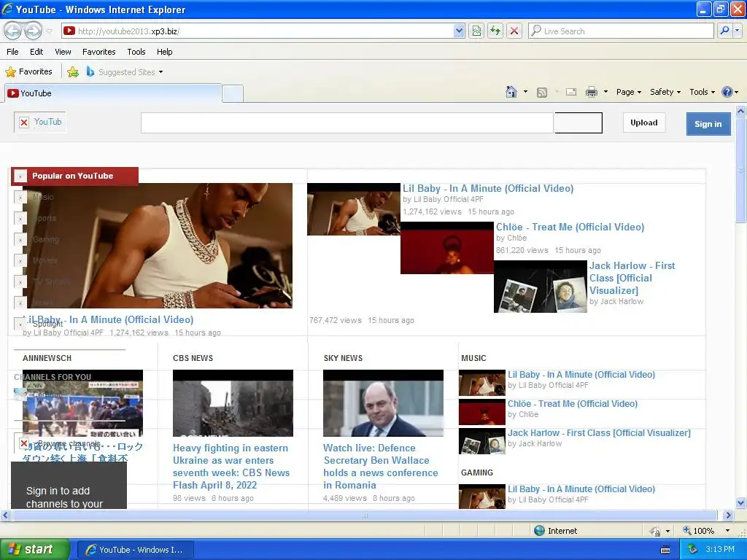Click Add to Favorites Bar icon
This screenshot has height=560, width=747.
(73, 72)
